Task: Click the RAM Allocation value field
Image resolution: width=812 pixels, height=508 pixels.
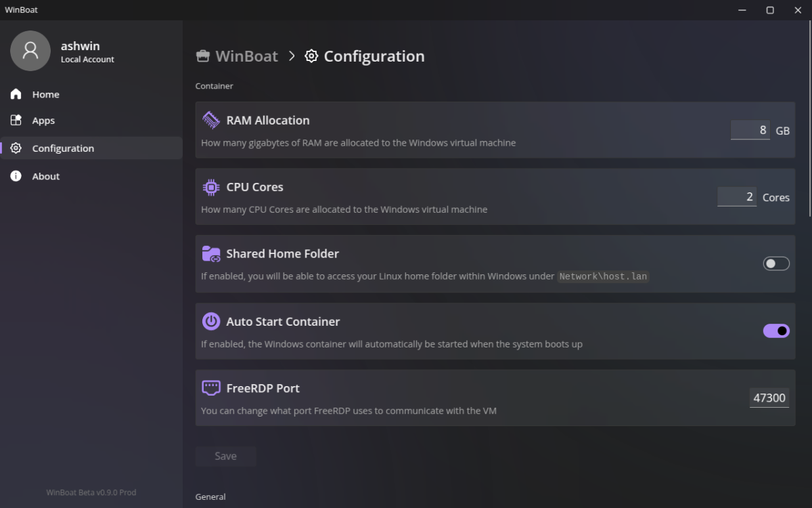Action: coord(750,129)
